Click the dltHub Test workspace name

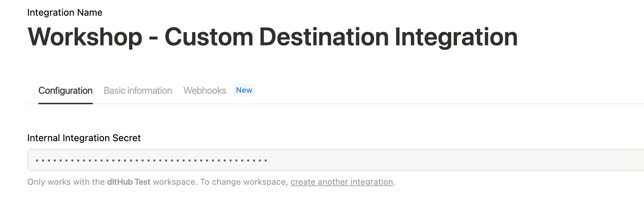[x=129, y=182]
